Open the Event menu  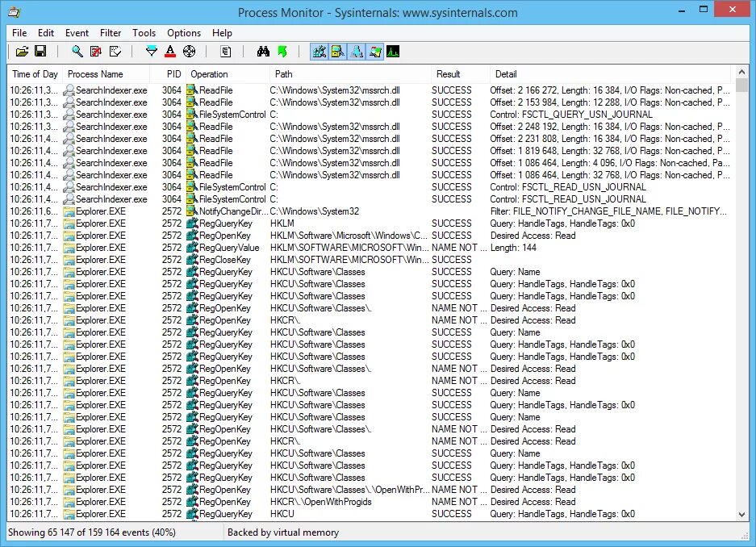(x=77, y=33)
